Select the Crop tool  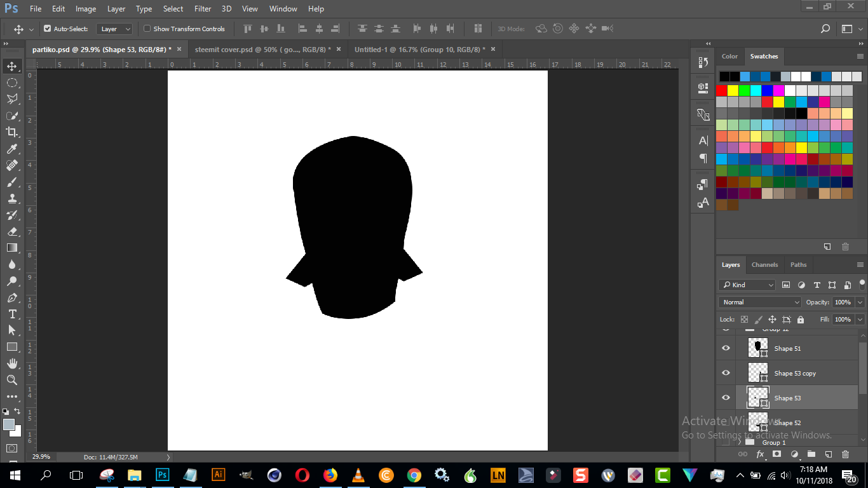(x=12, y=132)
